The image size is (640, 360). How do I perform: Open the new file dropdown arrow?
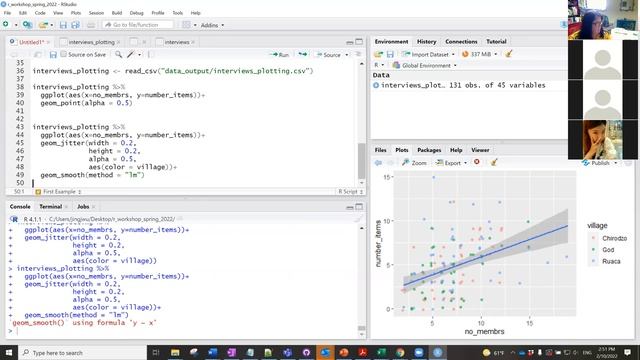click(x=16, y=25)
